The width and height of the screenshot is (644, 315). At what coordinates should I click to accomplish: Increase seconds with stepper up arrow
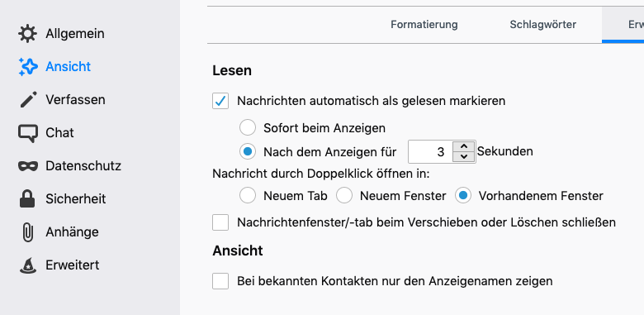(x=464, y=146)
